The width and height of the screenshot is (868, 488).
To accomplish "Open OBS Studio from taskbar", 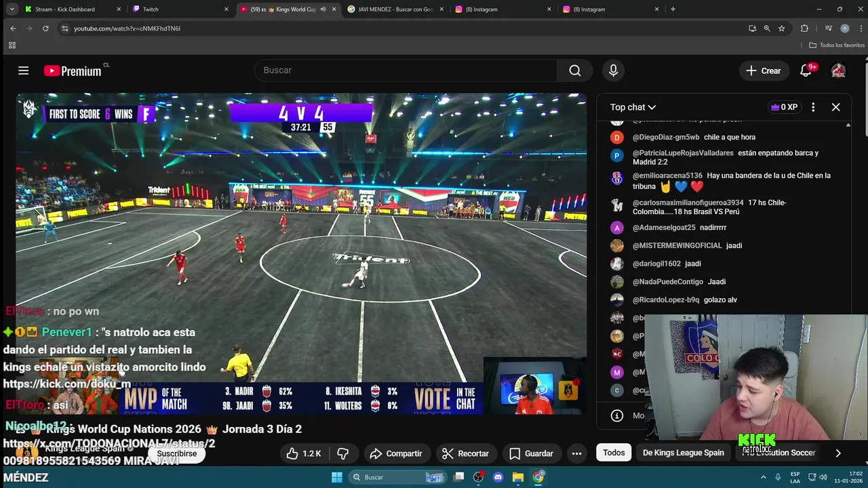I will point(479,477).
